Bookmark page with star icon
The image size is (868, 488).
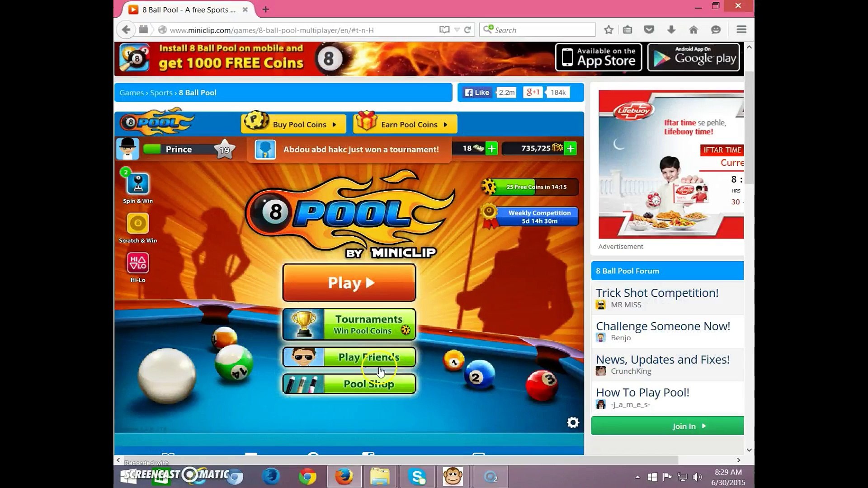pyautogui.click(x=609, y=30)
